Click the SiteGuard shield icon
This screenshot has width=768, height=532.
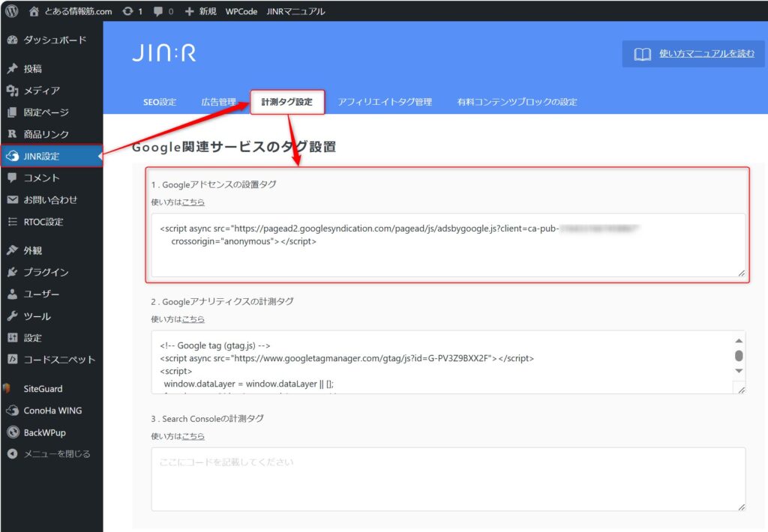coord(7,389)
